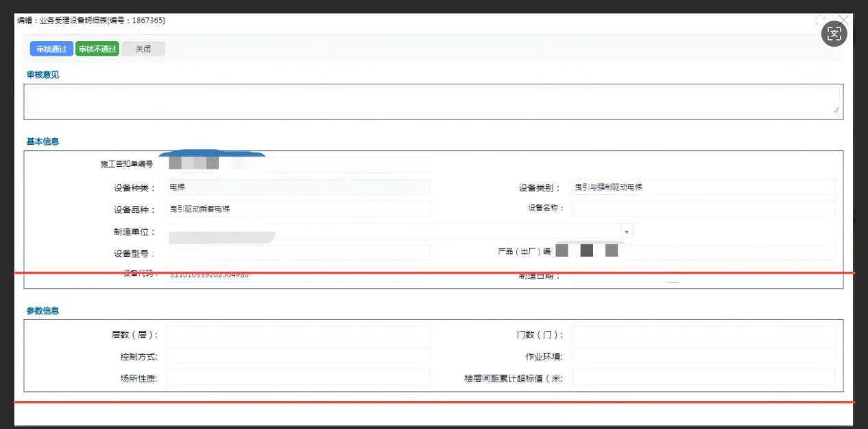Click the 设备品种 field
Viewport: 868px width, 429px height.
tap(298, 209)
